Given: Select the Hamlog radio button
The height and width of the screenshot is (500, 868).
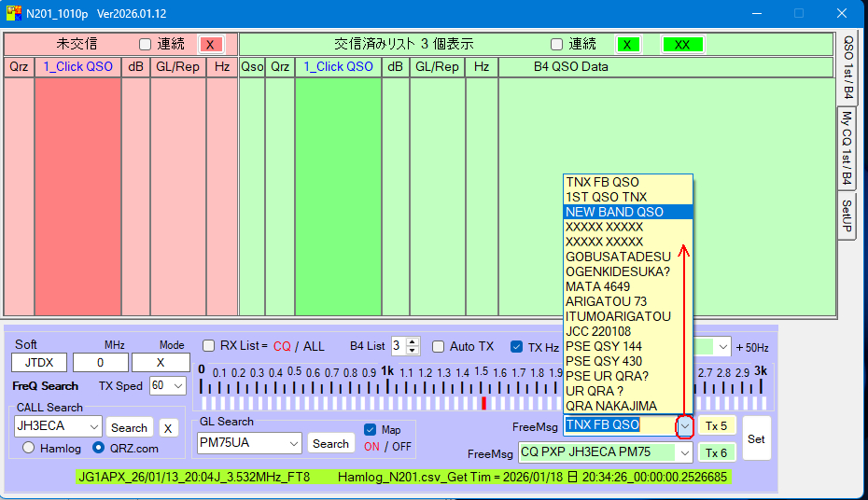Looking at the screenshot, I should [28, 448].
